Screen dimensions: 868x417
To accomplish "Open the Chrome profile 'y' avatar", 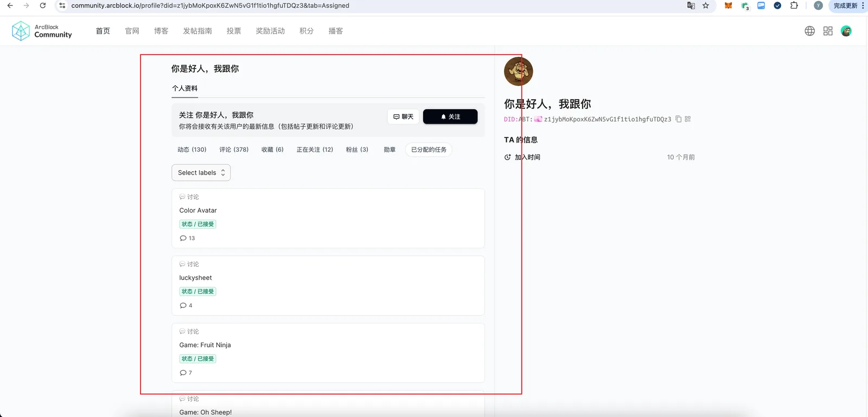I will click(818, 5).
